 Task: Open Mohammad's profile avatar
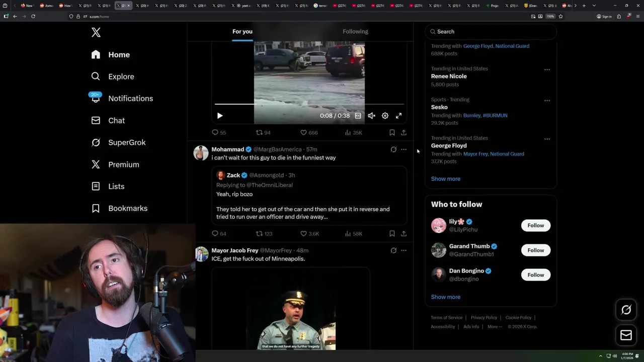coord(201,153)
